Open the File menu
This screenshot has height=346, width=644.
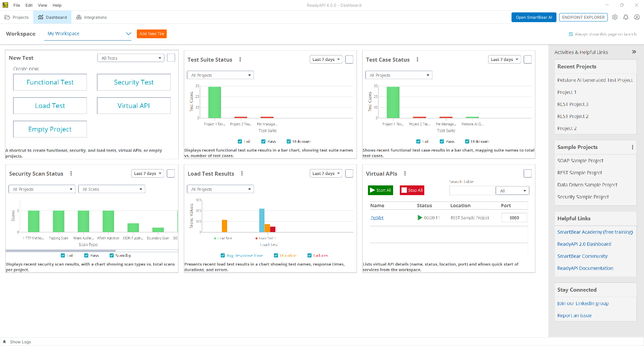coord(17,5)
